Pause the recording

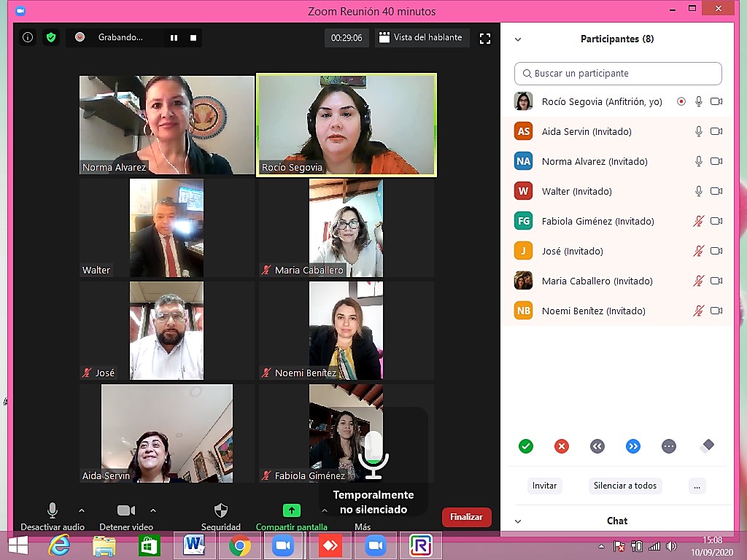tap(174, 38)
